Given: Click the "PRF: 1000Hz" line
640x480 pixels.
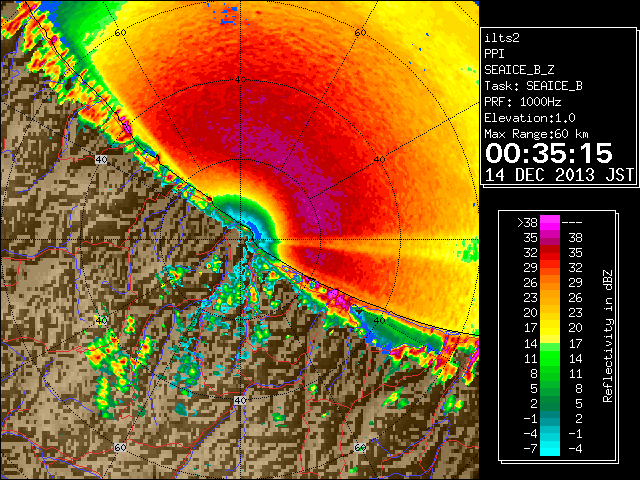Looking at the screenshot, I should click(523, 102).
